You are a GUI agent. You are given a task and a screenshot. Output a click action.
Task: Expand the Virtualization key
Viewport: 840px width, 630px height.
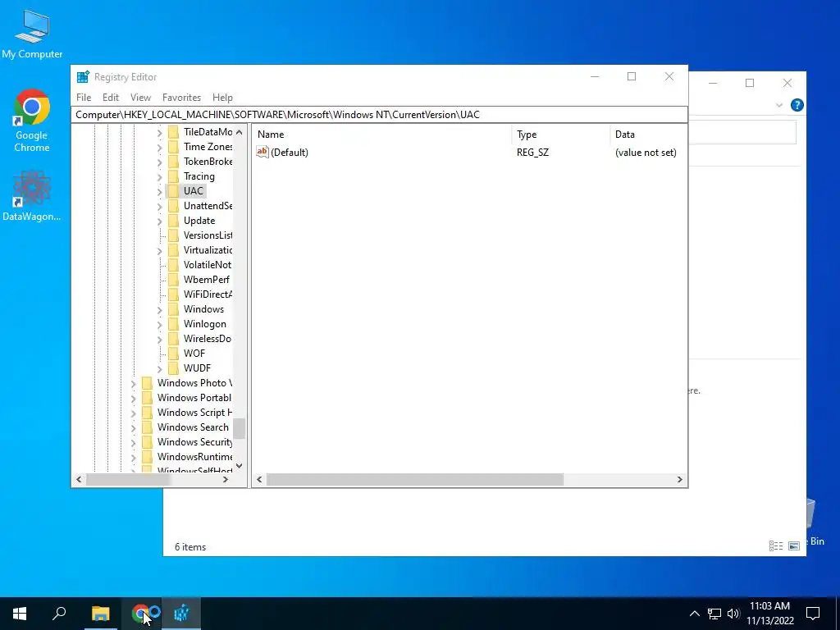tap(160, 251)
